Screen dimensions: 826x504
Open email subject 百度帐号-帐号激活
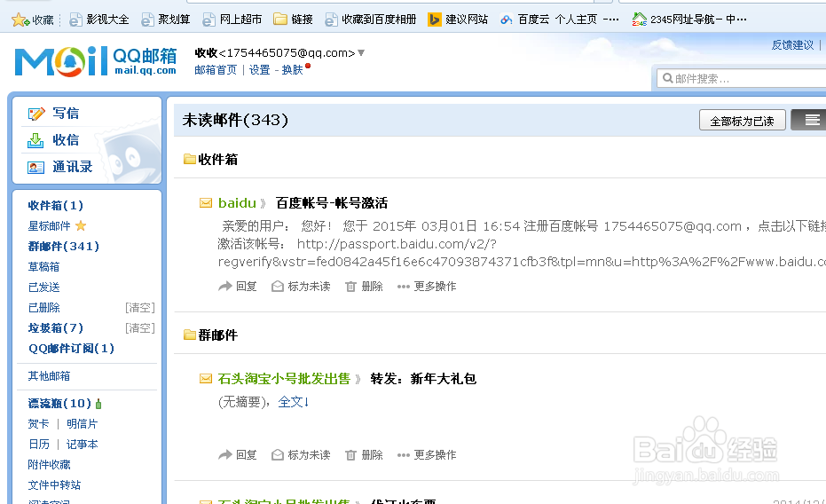pos(331,203)
